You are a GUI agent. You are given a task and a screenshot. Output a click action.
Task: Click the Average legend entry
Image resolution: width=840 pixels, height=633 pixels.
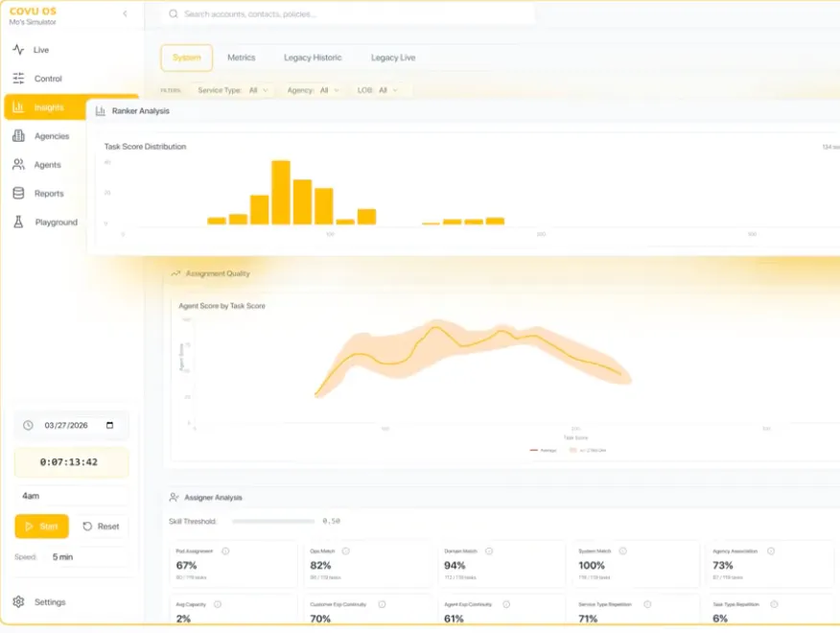click(x=543, y=450)
